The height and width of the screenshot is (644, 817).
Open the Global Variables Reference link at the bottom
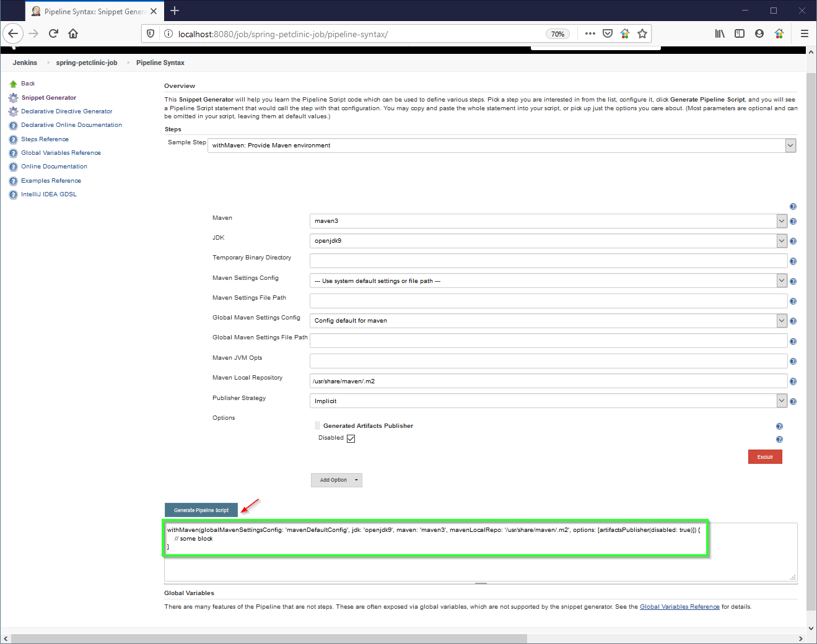(679, 607)
